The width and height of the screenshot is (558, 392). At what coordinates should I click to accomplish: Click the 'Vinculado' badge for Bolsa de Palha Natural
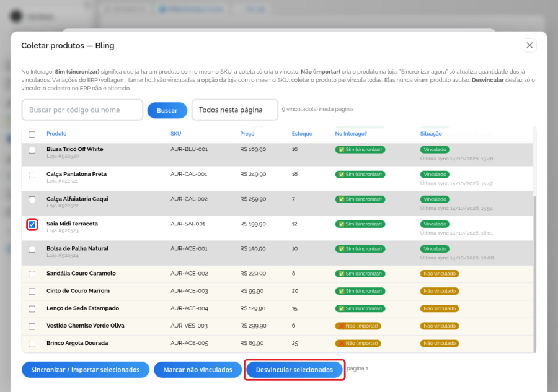pos(435,249)
